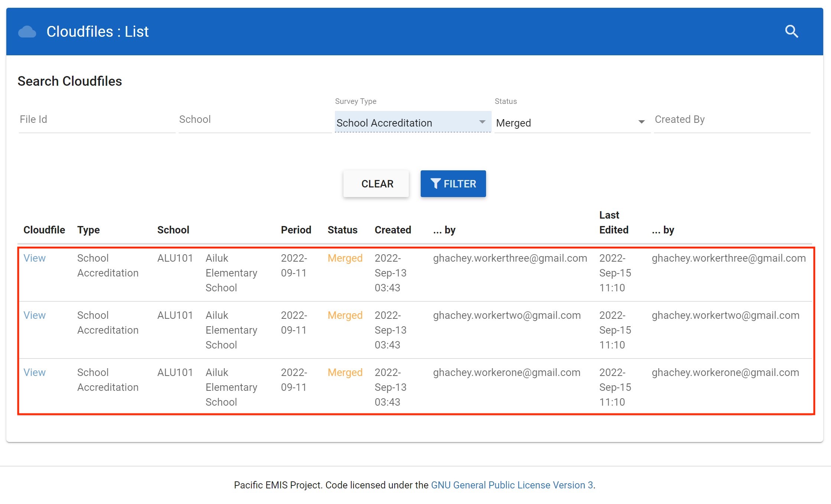The height and width of the screenshot is (504, 831).
Task: Click the Status column header
Action: coord(342,230)
